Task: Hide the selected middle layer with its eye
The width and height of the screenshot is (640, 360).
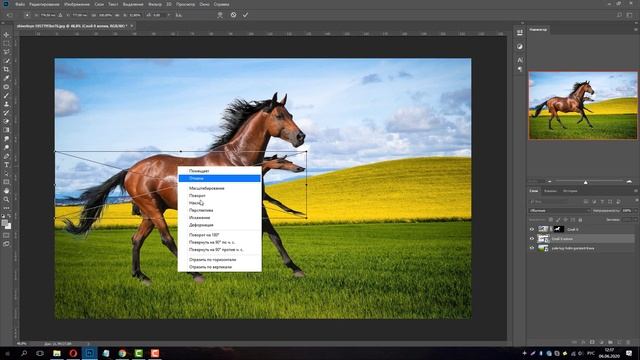Action: [531, 239]
